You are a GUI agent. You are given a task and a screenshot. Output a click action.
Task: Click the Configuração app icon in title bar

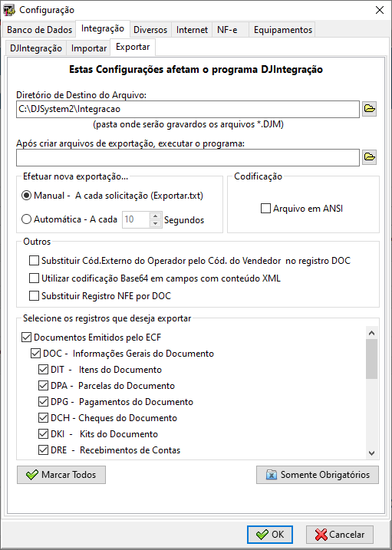coord(9,10)
